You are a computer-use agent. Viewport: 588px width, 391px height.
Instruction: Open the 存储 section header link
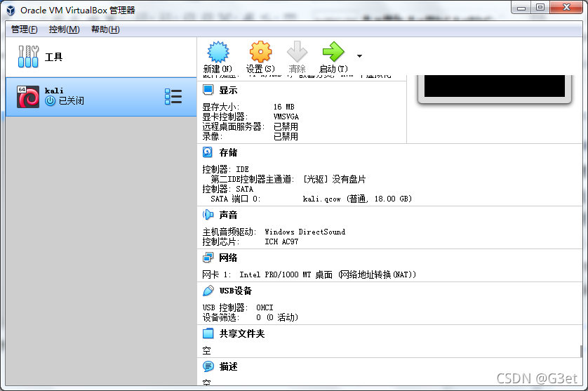click(228, 152)
